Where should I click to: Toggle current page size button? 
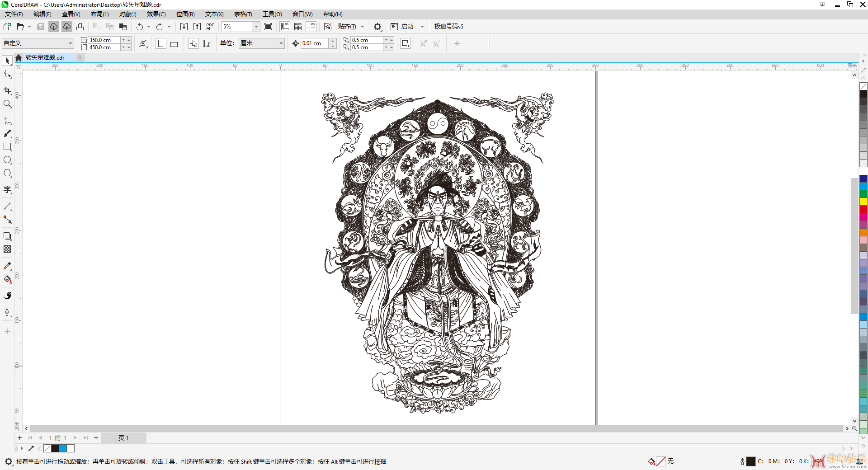point(207,43)
